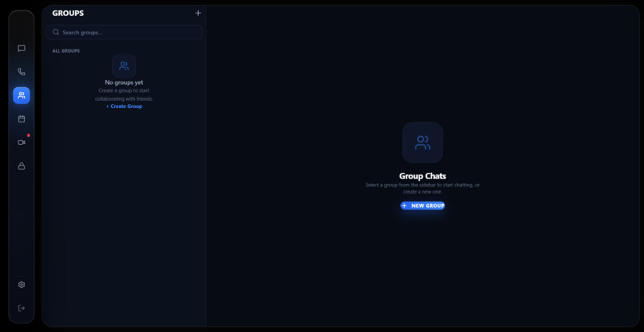Click the No groups yet text
Screen dimensions: 644x332
click(124, 82)
